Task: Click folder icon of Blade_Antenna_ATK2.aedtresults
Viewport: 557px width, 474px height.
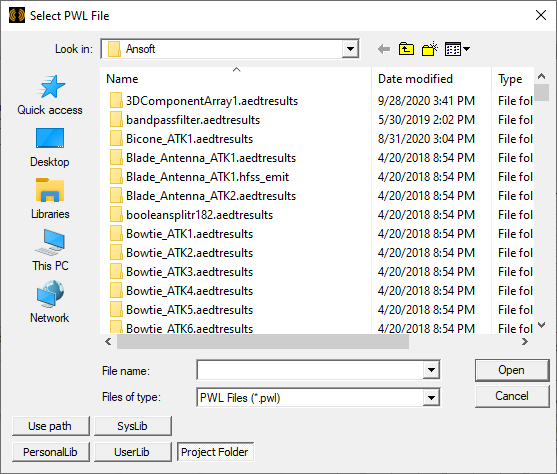Action: click(116, 196)
